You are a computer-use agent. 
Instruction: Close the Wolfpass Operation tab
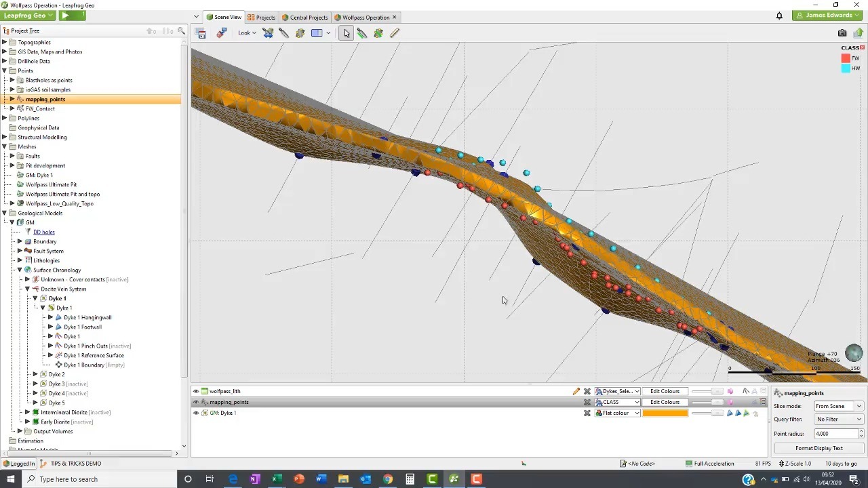click(x=395, y=17)
